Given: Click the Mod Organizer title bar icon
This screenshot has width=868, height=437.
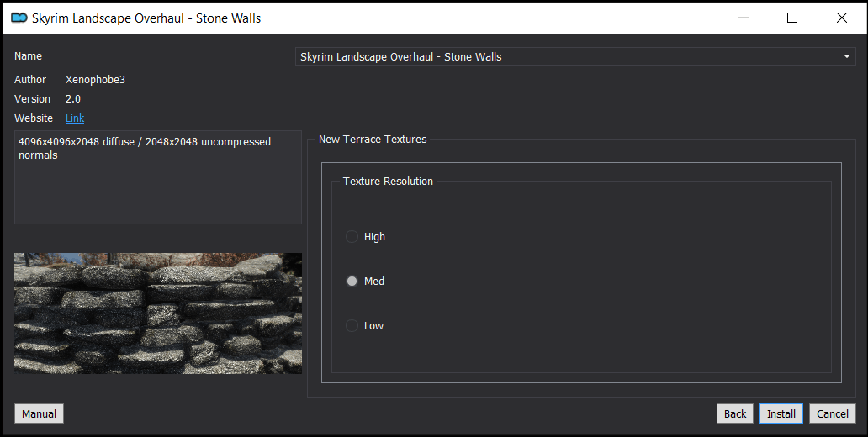Looking at the screenshot, I should [19, 18].
